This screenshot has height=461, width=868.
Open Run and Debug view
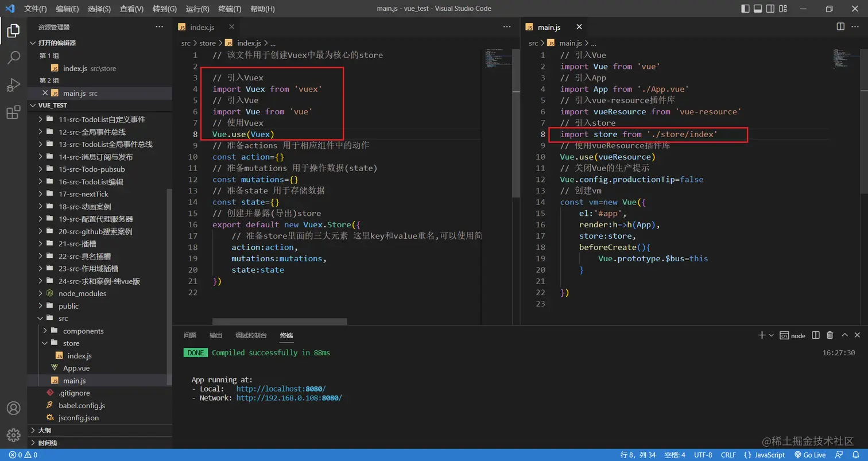[13, 85]
